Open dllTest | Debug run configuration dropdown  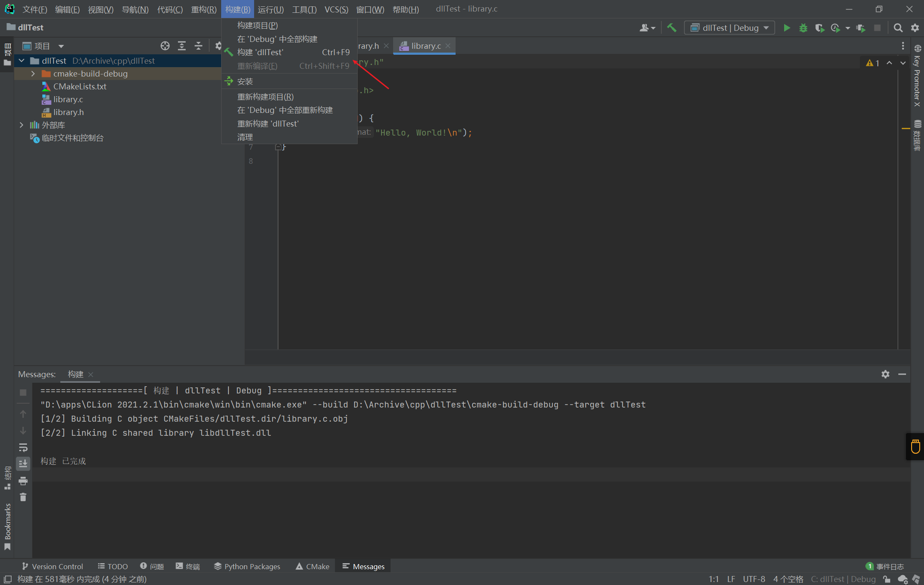point(729,28)
